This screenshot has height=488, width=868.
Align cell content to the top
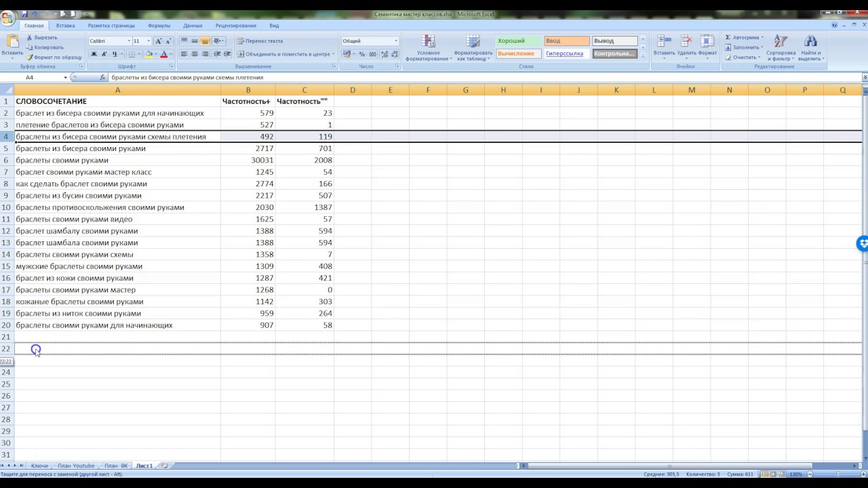(x=184, y=41)
